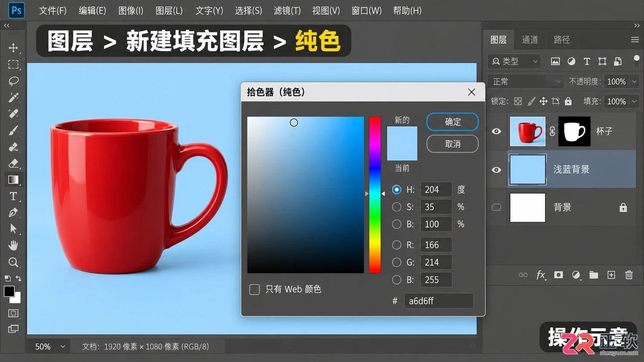The width and height of the screenshot is (644, 362).
Task: Expand the 不透明度 percentage dropdown
Action: click(635, 82)
